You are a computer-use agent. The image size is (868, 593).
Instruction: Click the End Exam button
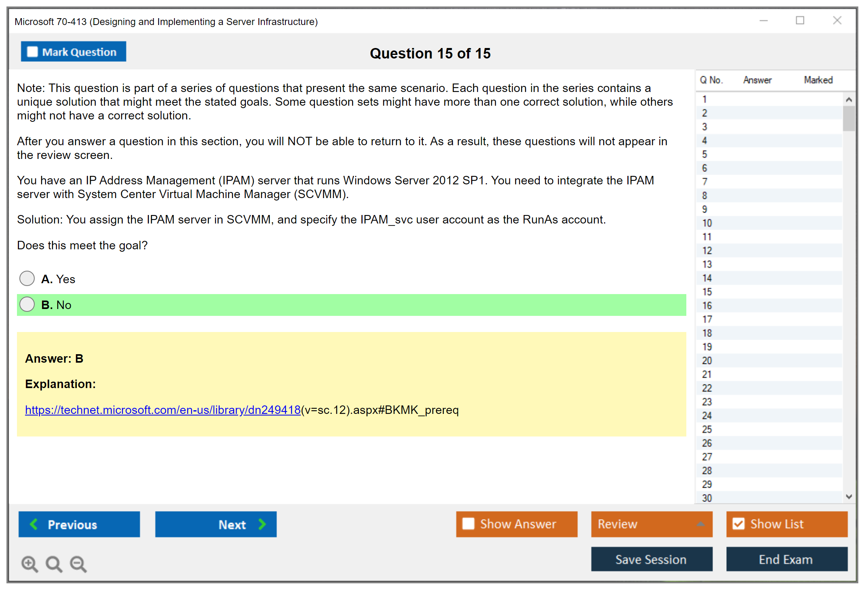786,560
